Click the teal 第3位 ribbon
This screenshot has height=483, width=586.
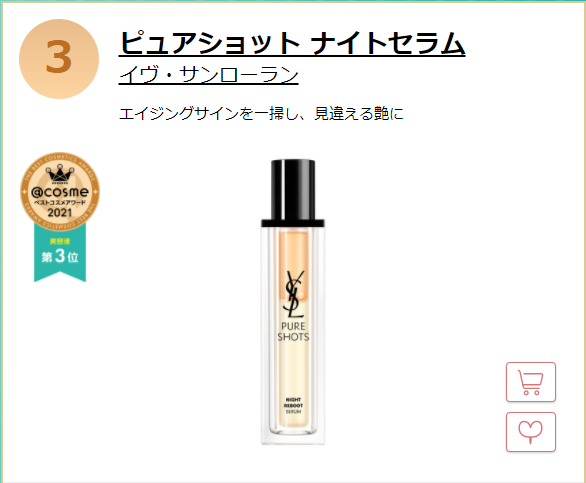(x=60, y=253)
